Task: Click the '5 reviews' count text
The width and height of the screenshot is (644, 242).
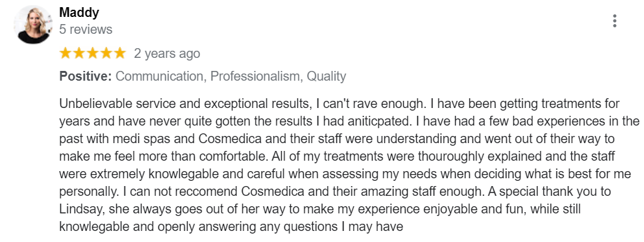Action: 86,30
